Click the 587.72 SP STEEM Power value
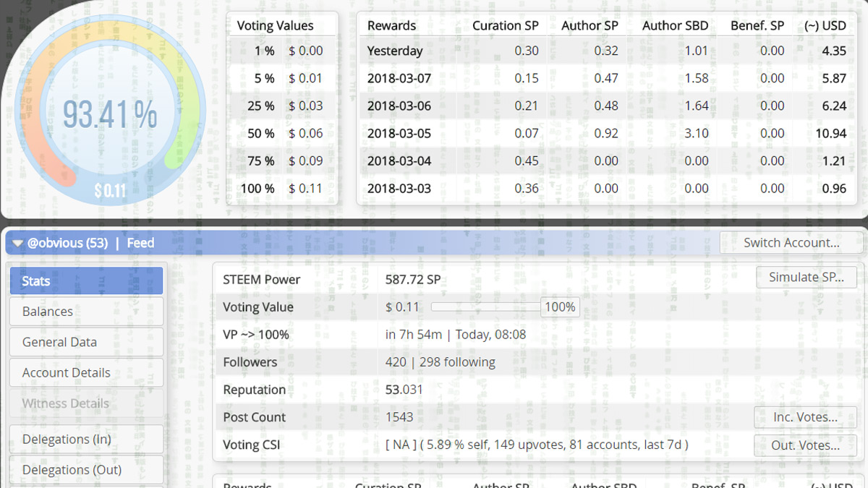This screenshot has height=488, width=868. point(413,280)
